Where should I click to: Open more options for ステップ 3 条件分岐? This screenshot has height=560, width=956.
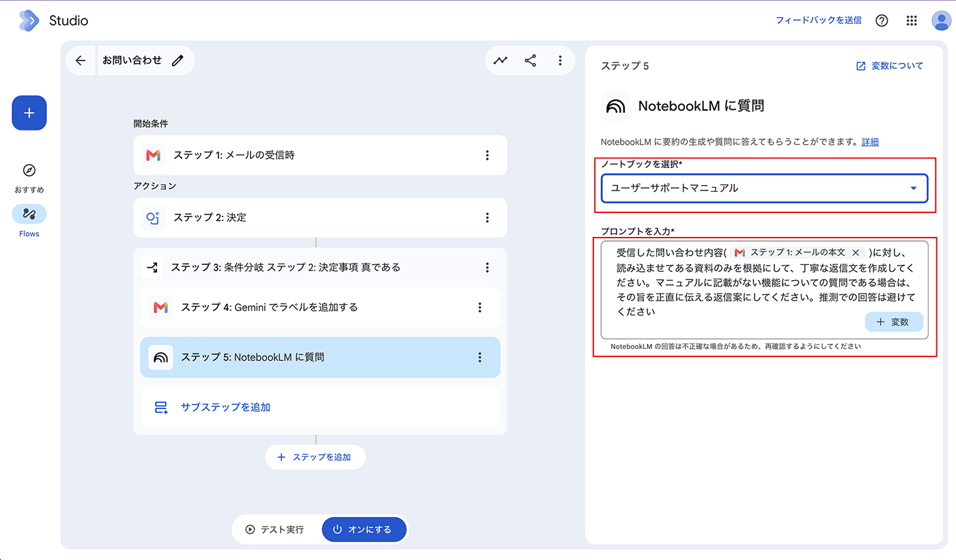(x=487, y=267)
